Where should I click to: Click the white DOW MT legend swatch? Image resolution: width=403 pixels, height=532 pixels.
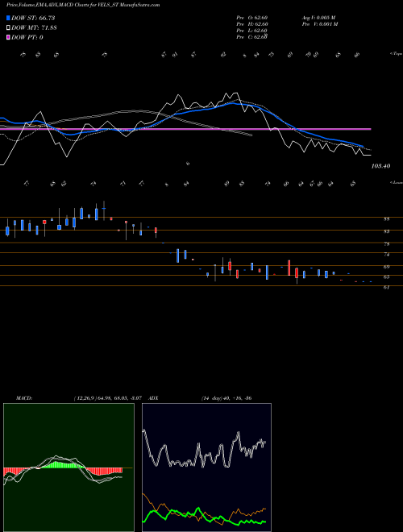coord(8,28)
